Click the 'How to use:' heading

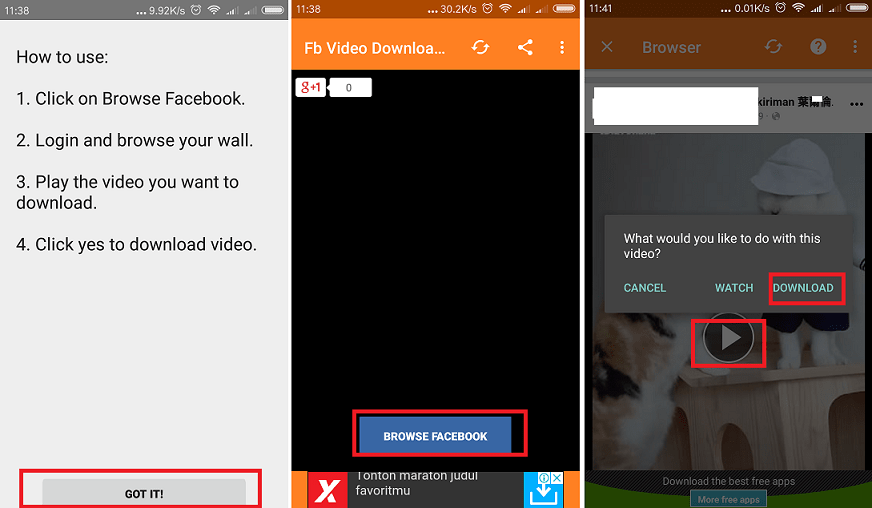point(62,57)
